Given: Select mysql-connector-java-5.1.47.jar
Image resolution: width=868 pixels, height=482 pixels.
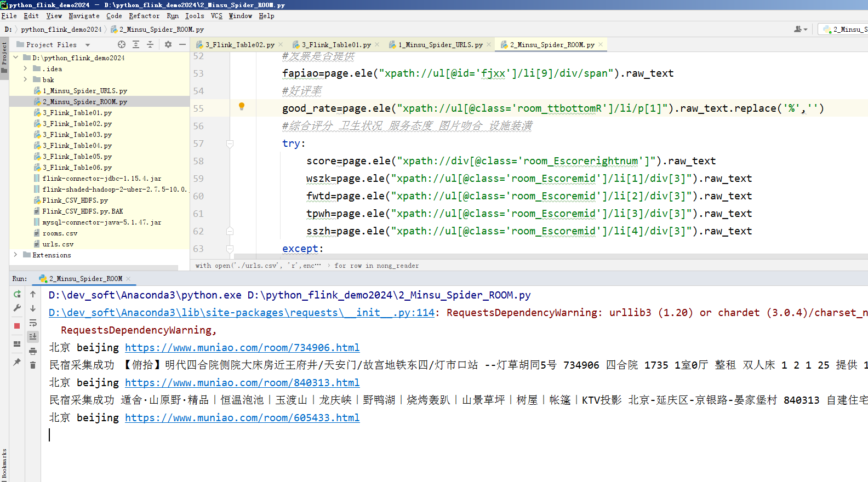Looking at the screenshot, I should point(101,222).
